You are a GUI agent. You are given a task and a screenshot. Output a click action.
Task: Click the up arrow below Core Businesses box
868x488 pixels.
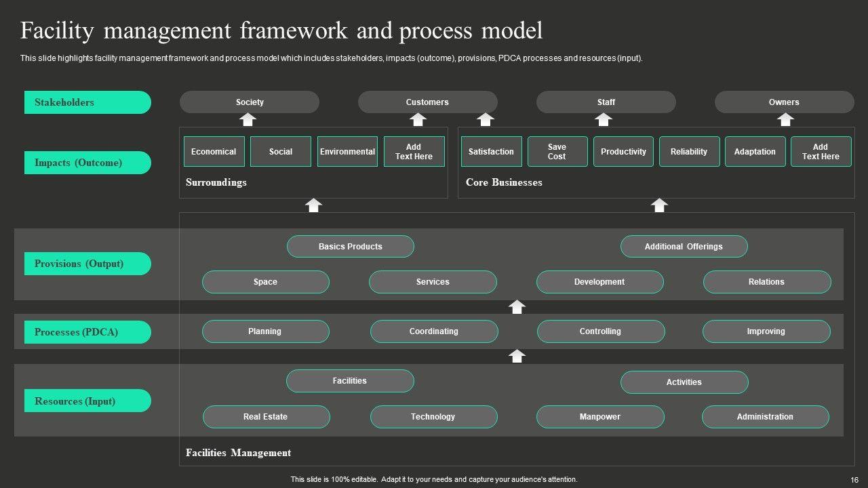(659, 205)
